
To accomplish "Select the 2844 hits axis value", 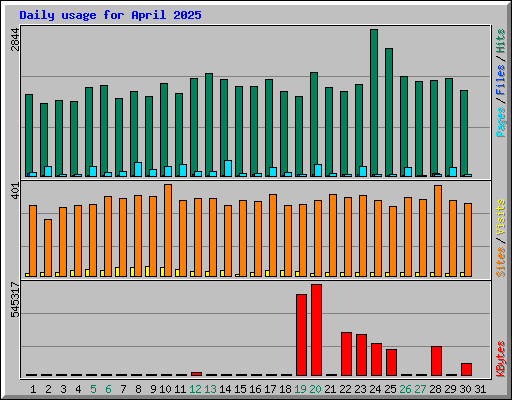I will [x=15, y=39].
